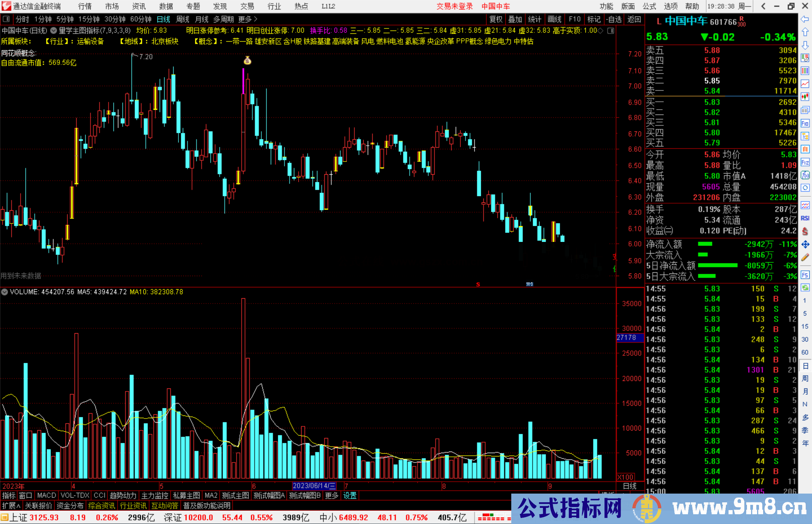812x524 pixels.
Task: Click the 5日大宗流入 green bar
Action: [706, 276]
